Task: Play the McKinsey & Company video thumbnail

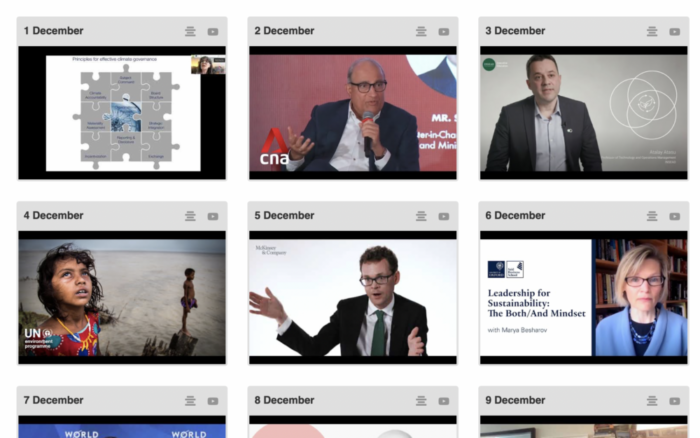Action: coord(353,298)
